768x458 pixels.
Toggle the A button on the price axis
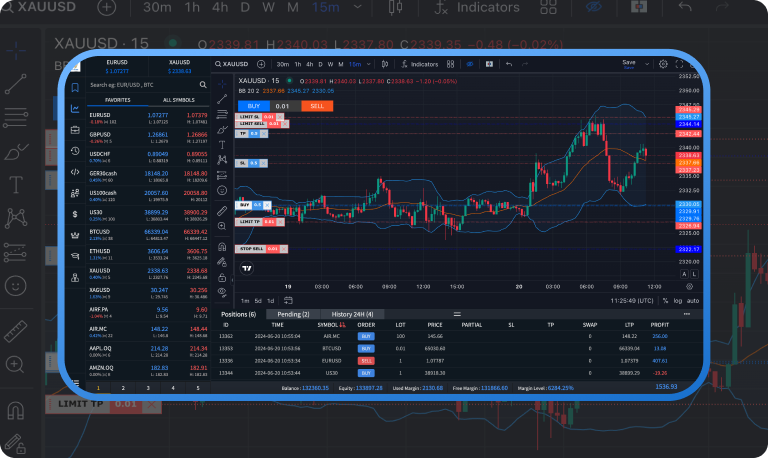pyautogui.click(x=684, y=274)
